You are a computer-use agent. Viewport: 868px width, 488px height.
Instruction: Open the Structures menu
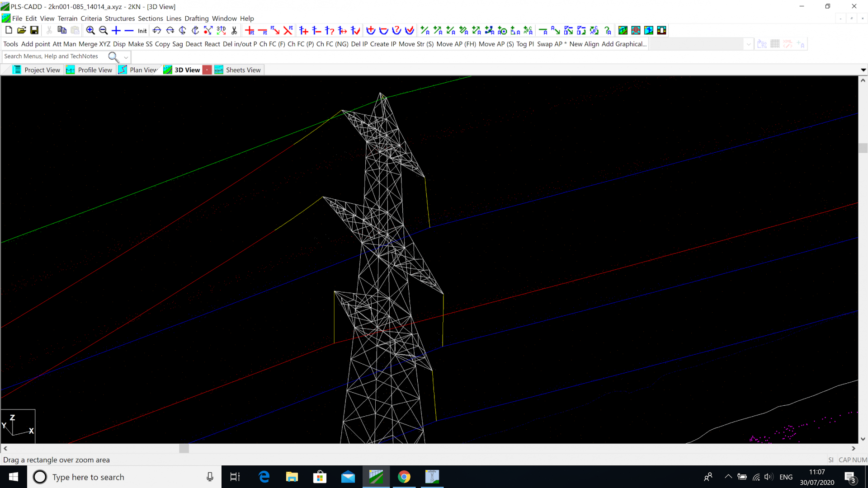(120, 19)
